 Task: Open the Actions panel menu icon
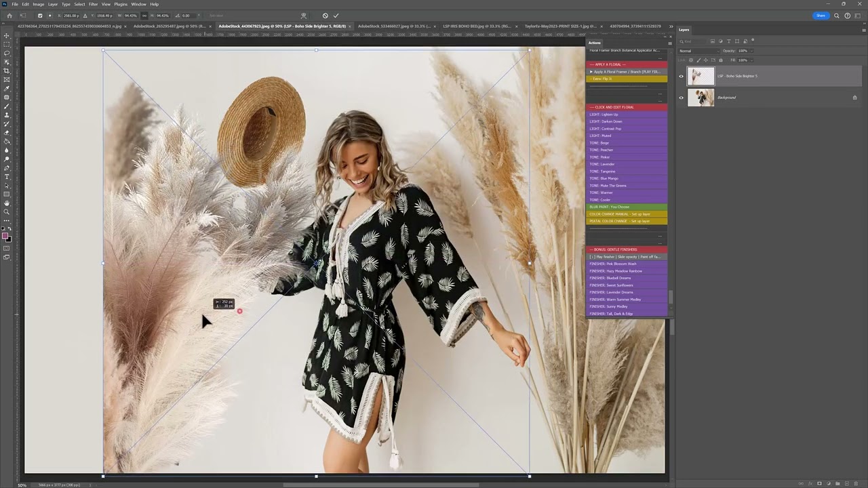[669, 43]
